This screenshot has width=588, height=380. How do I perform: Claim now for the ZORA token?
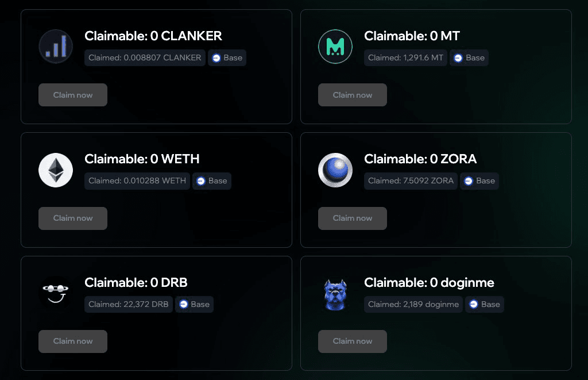pyautogui.click(x=353, y=218)
